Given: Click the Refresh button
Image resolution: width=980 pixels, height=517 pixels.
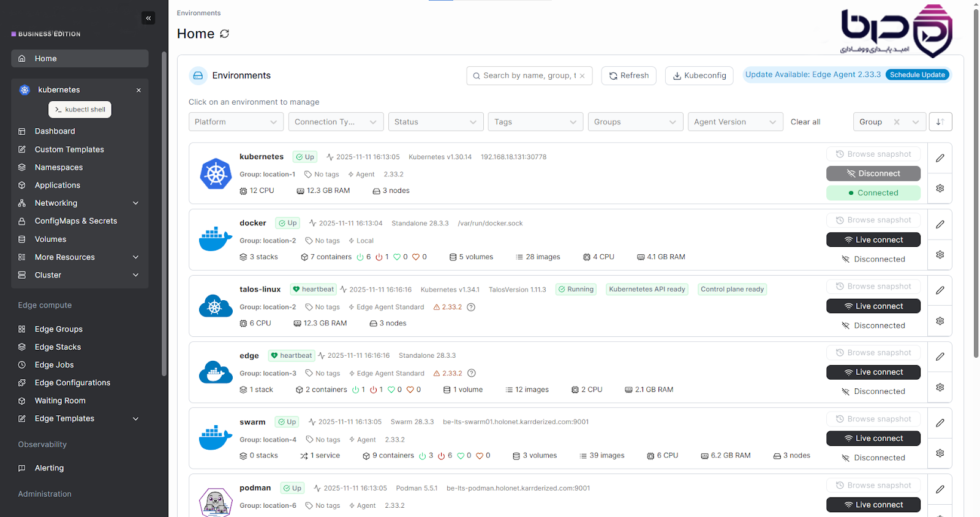Looking at the screenshot, I should pos(629,75).
